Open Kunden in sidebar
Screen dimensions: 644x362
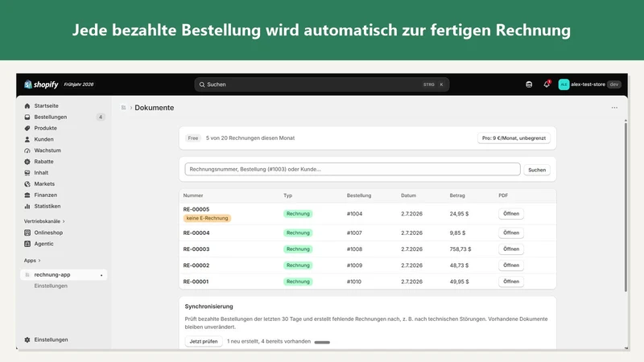click(x=44, y=139)
